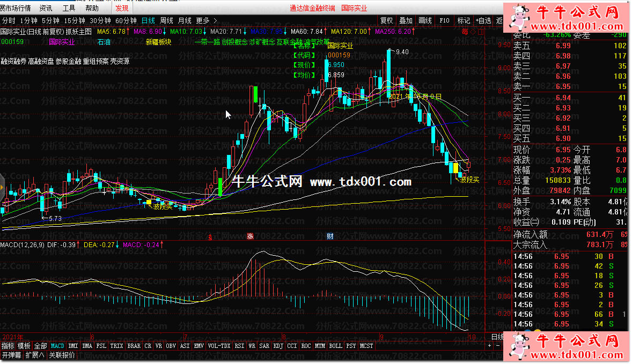Select the EMV indicator tab
The width and height of the screenshot is (632, 364).
click(199, 346)
